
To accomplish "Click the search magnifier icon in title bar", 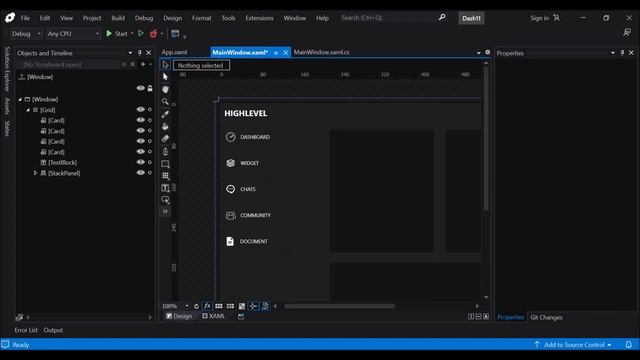I will (442, 18).
